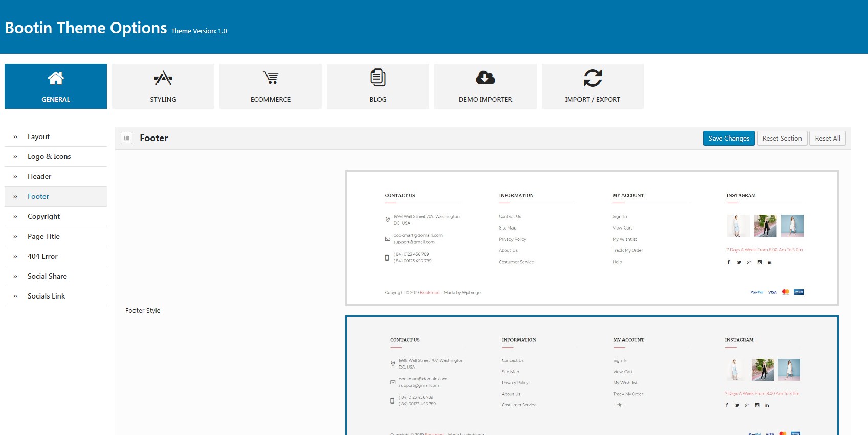Viewport: 868px width, 435px height.
Task: Click the Reset Section button
Action: [x=782, y=138]
